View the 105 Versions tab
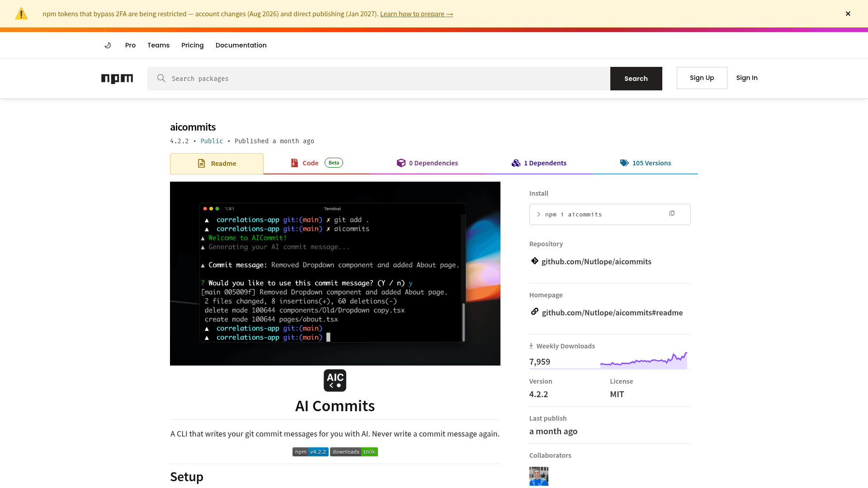Screen dimensions: 868x488 pyautogui.click(x=645, y=163)
